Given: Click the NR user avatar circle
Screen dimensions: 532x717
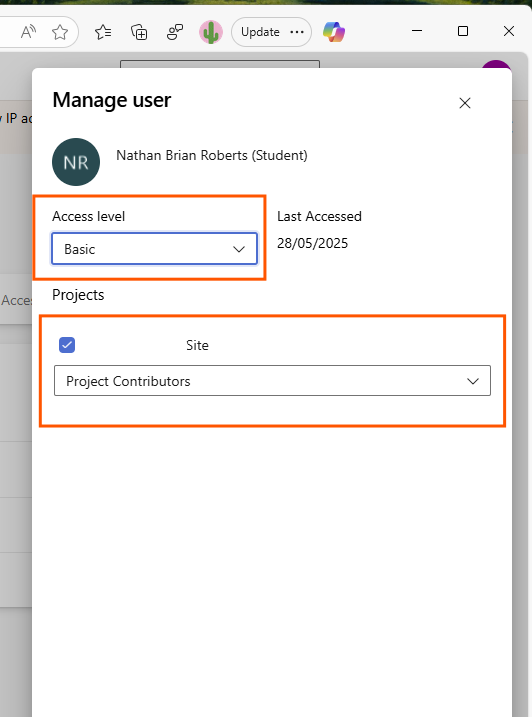Looking at the screenshot, I should tap(76, 162).
